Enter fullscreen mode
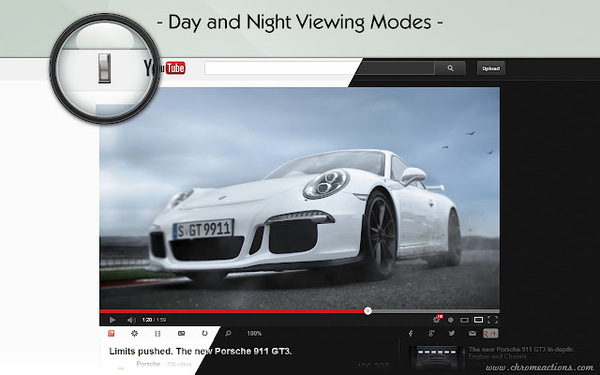600x375 pixels. [493, 320]
